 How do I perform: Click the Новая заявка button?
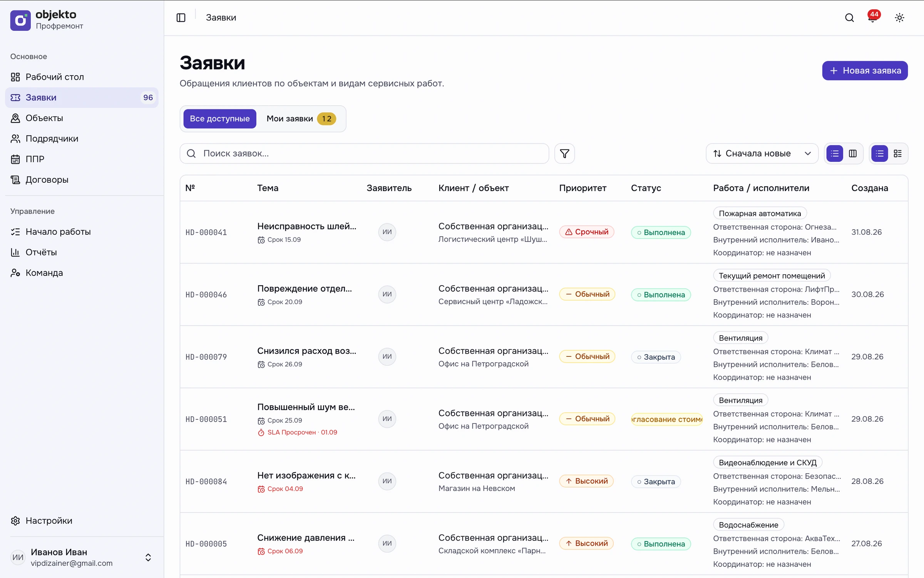tap(865, 71)
